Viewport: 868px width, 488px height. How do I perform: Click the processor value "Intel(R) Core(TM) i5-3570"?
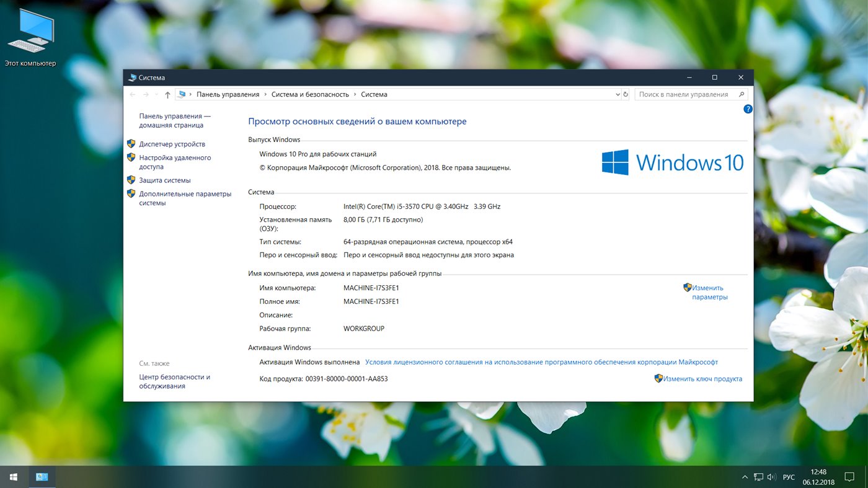point(422,206)
